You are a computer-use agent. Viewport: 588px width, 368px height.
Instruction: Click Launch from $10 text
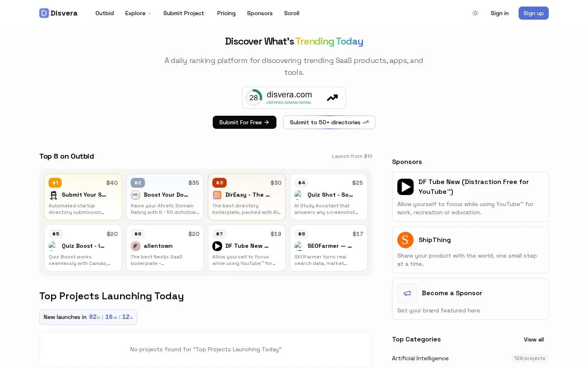coord(352,156)
